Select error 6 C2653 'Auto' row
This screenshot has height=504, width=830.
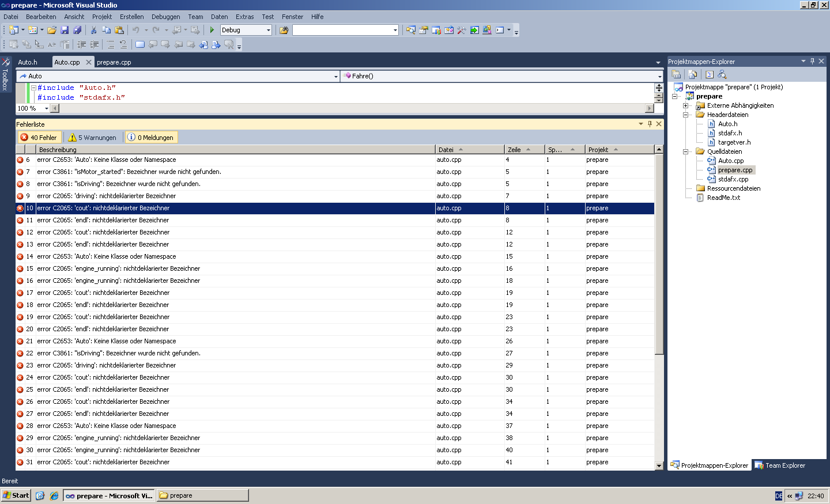tap(335, 160)
